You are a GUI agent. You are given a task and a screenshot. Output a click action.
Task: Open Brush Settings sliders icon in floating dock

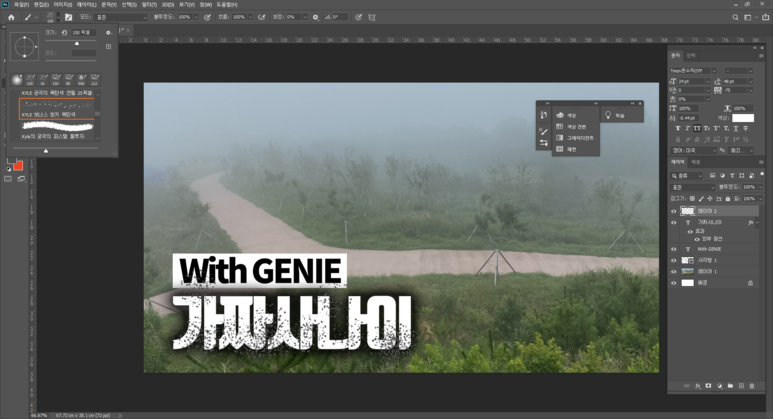point(543,143)
